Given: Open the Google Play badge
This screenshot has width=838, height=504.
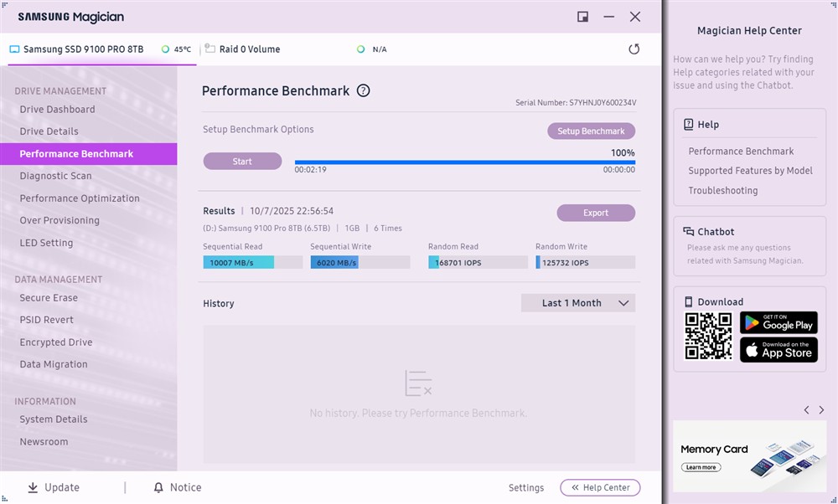Looking at the screenshot, I should pos(779,322).
